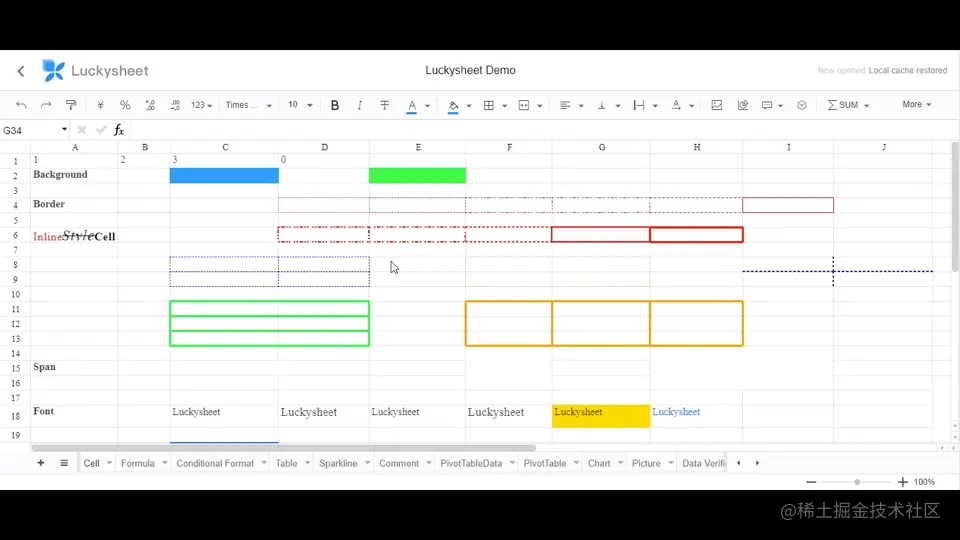
Task: Select column C header
Action: pos(225,147)
